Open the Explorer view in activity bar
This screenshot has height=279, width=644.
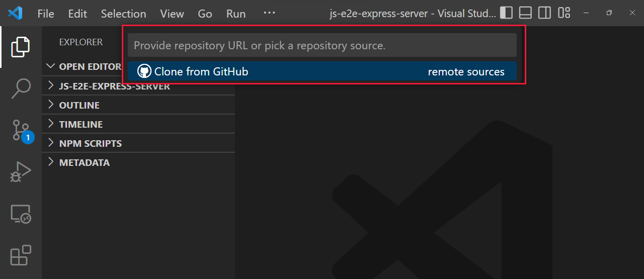point(21,47)
